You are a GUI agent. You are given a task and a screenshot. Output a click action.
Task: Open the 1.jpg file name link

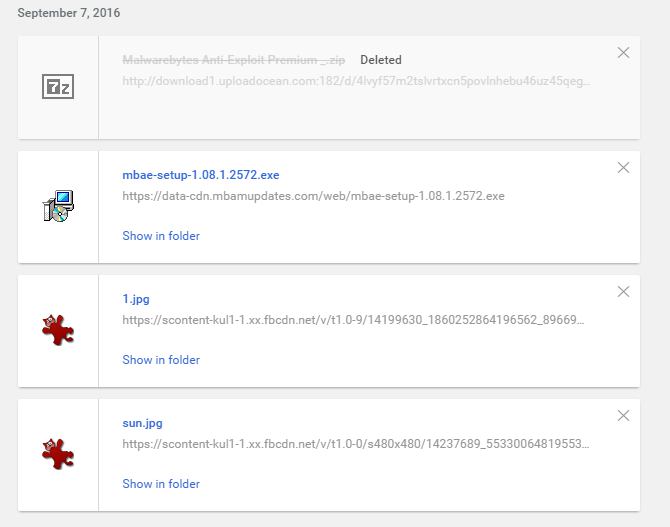tap(136, 299)
